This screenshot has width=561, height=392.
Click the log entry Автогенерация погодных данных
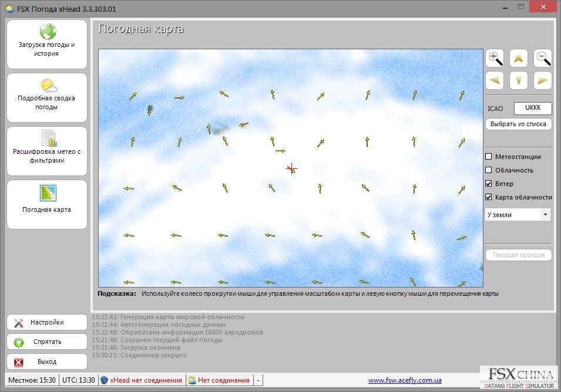(x=159, y=325)
